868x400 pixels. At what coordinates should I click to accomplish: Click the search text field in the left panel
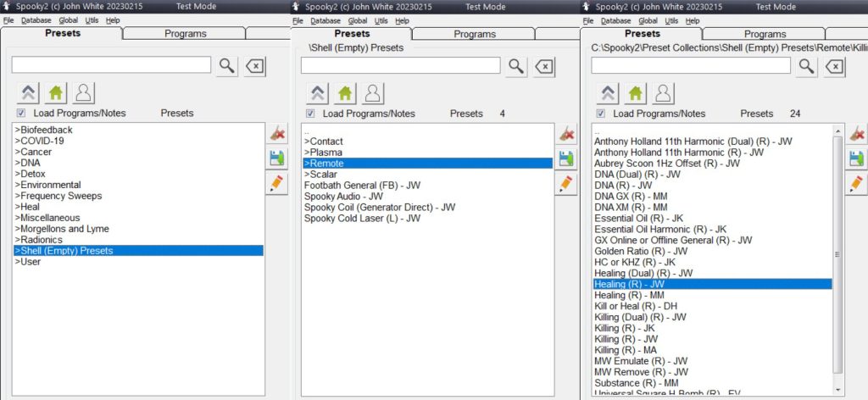[x=110, y=65]
